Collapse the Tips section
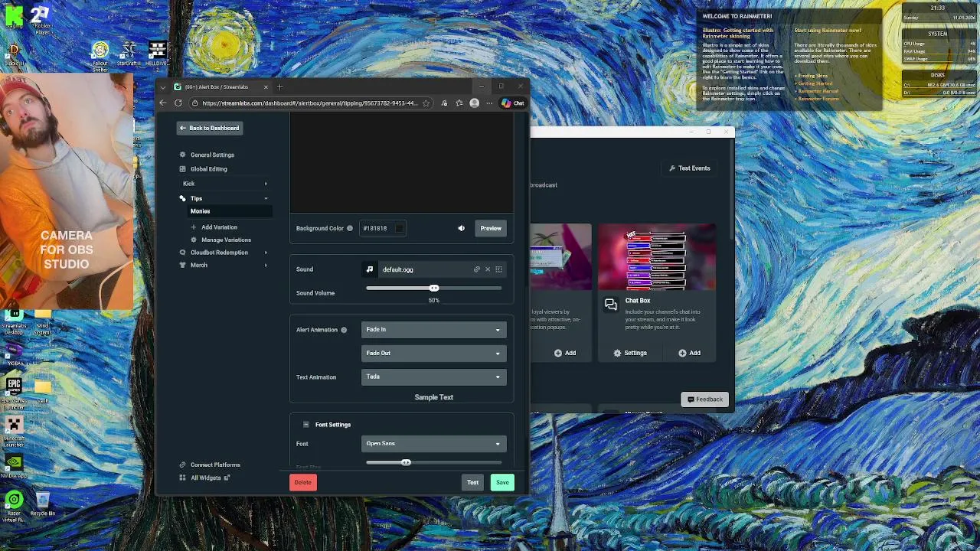Viewport: 980px width, 551px height. 266,198
